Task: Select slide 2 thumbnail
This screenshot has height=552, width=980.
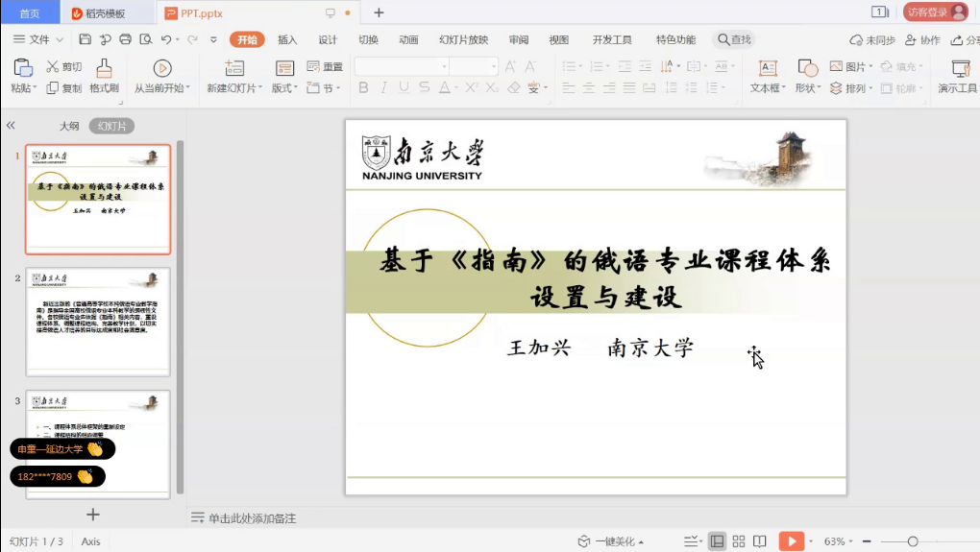Action: click(x=98, y=322)
